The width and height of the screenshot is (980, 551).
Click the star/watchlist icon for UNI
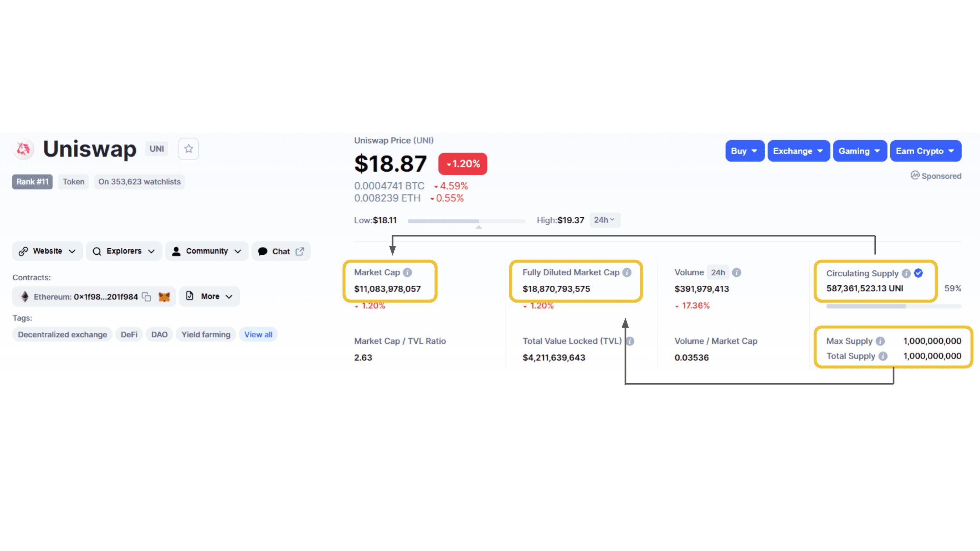[189, 149]
